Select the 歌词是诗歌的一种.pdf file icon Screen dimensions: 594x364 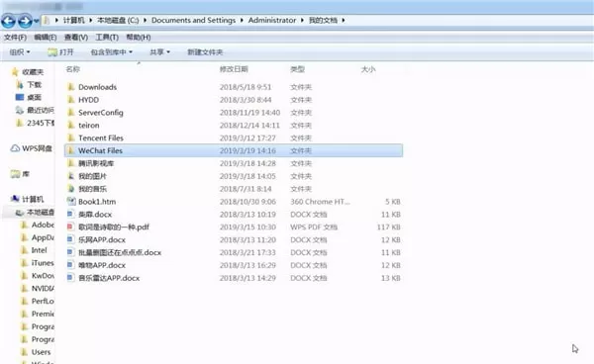click(70, 227)
